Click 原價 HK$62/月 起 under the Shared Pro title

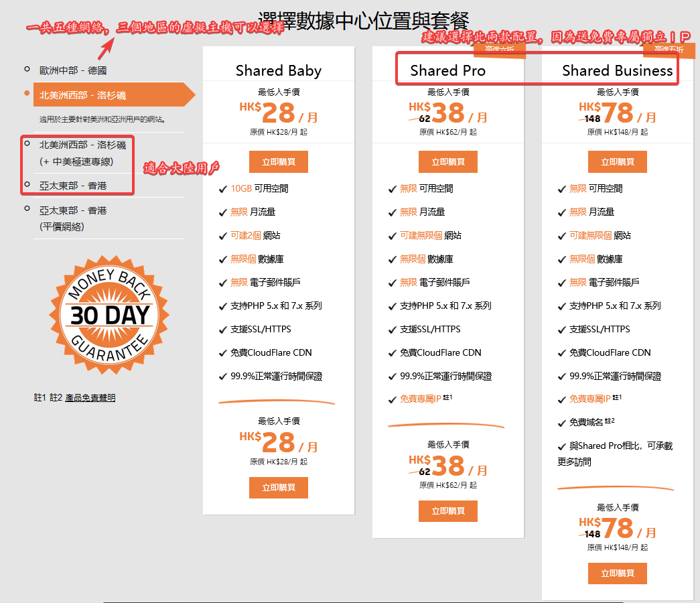click(447, 132)
